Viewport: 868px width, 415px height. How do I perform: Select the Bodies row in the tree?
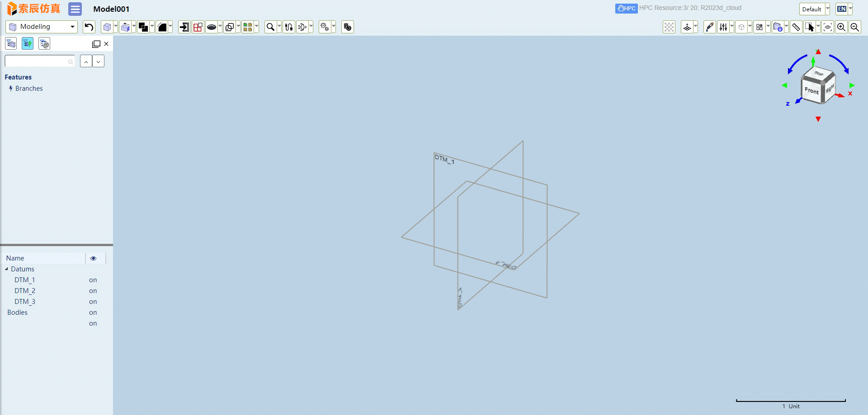[x=17, y=312]
